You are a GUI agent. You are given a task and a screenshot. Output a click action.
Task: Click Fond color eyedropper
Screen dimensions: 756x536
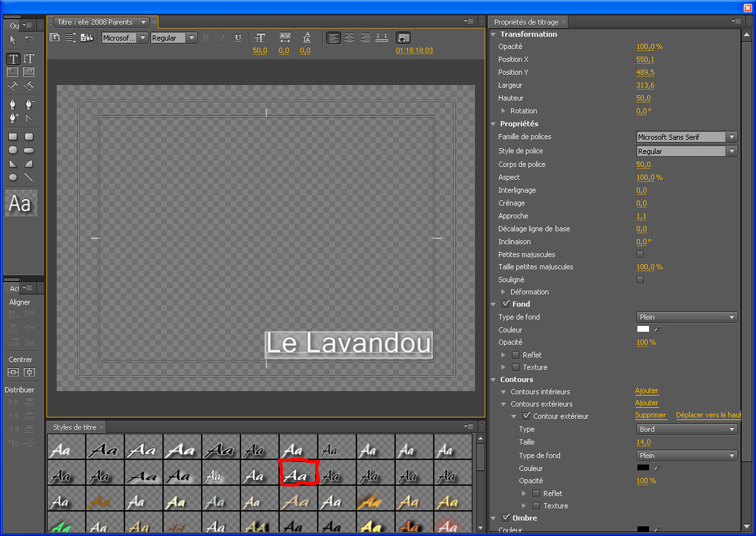657,329
